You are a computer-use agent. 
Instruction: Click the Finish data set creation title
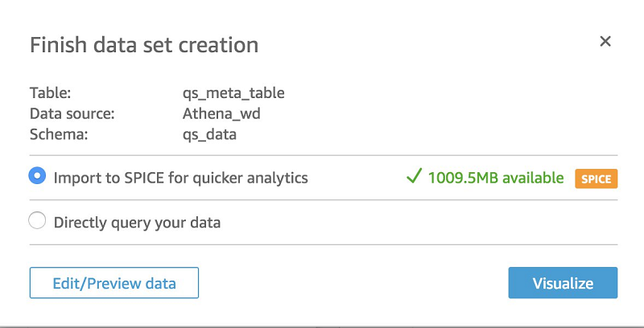[144, 44]
